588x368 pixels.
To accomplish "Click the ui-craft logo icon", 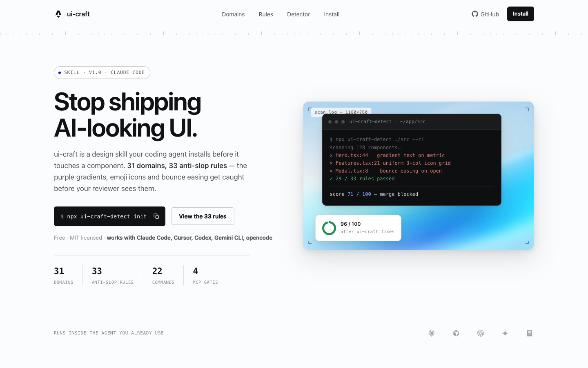I will tap(58, 14).
